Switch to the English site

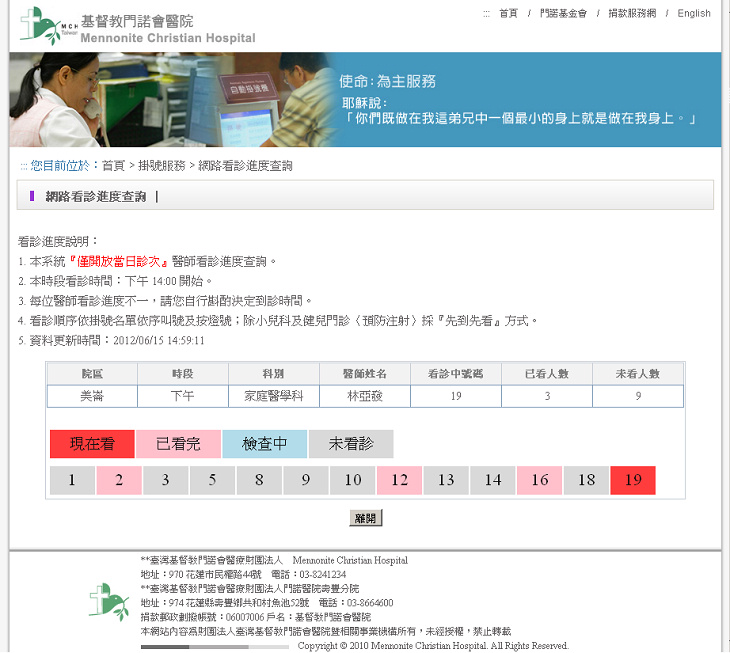(694, 13)
